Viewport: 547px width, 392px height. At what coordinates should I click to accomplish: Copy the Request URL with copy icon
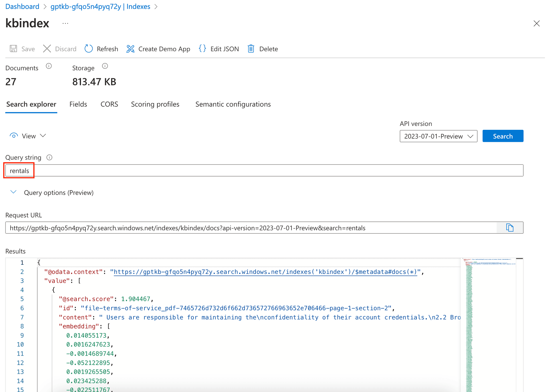510,228
